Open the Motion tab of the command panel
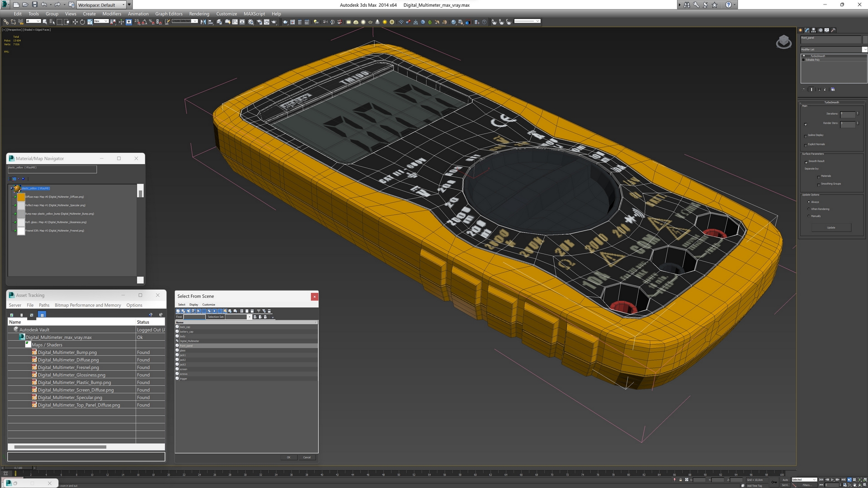This screenshot has width=868, height=488. tap(821, 30)
